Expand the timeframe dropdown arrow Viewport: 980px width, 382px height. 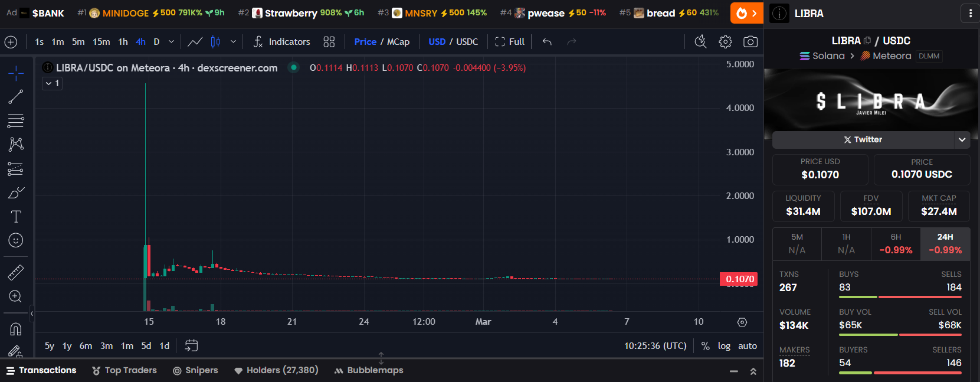(x=171, y=42)
